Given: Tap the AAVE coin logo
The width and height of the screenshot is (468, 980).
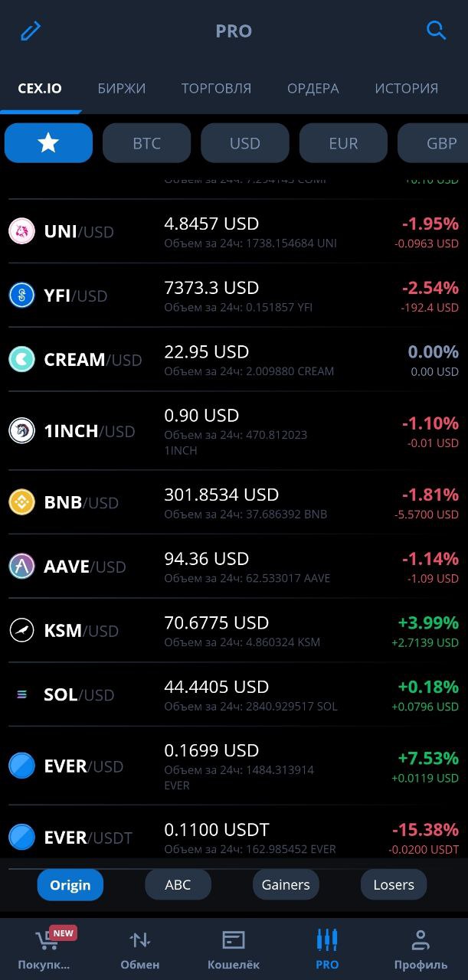Looking at the screenshot, I should point(21,567).
